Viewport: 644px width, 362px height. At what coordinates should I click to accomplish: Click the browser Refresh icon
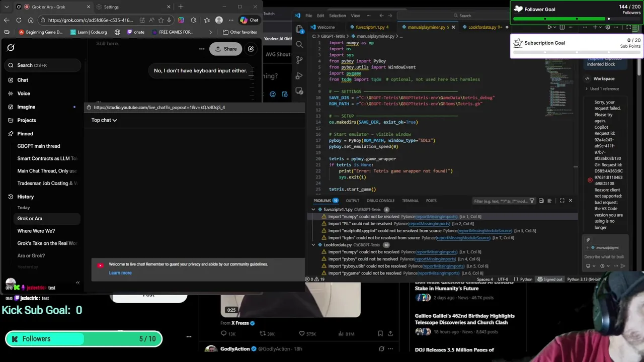(19, 20)
